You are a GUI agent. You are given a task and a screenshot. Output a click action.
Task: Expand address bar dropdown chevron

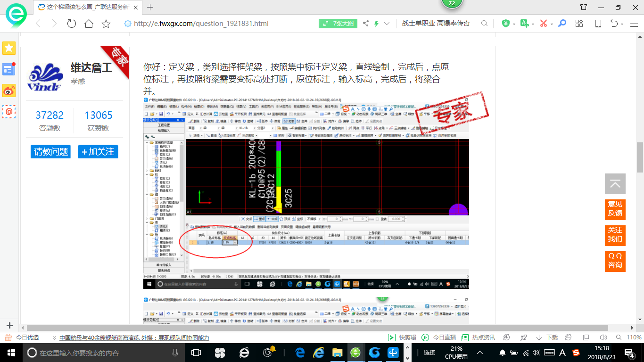[x=387, y=24]
